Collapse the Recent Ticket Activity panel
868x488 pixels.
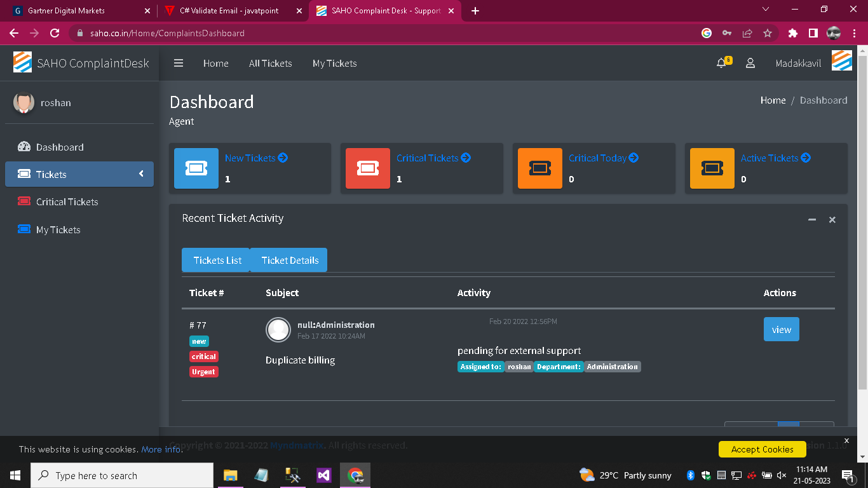(811, 219)
